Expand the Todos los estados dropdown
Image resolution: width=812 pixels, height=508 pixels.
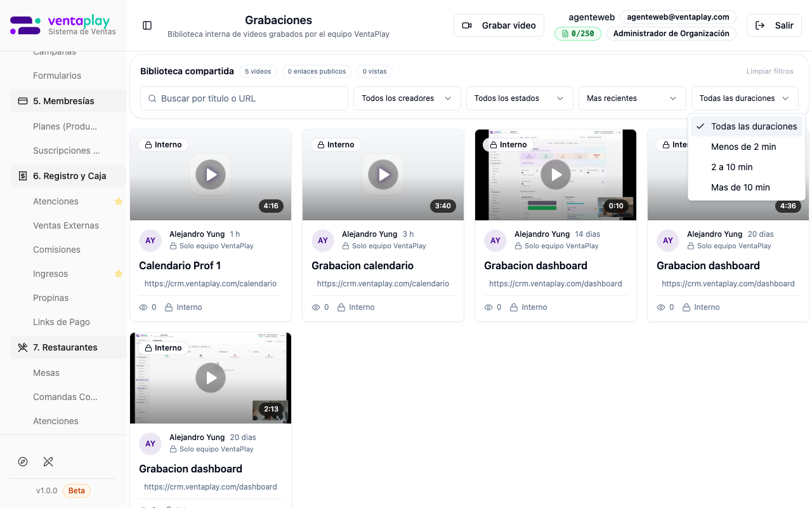tap(519, 98)
